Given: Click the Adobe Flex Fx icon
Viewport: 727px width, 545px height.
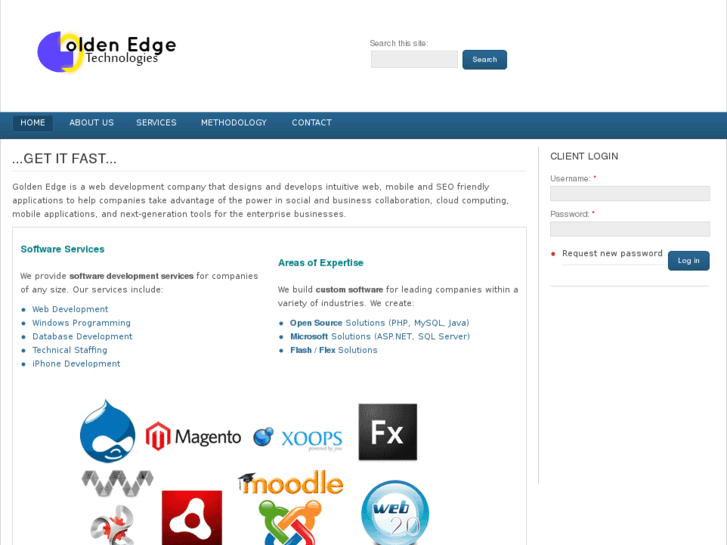Looking at the screenshot, I should [x=388, y=432].
